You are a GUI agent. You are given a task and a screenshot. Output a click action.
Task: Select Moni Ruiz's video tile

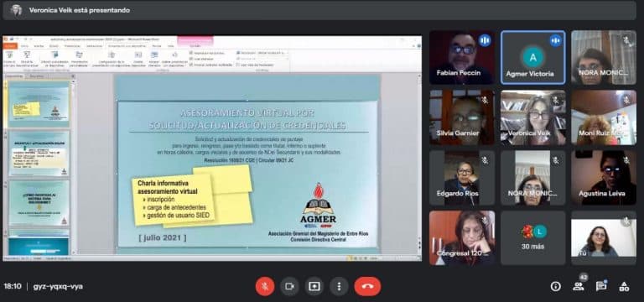coord(604,117)
